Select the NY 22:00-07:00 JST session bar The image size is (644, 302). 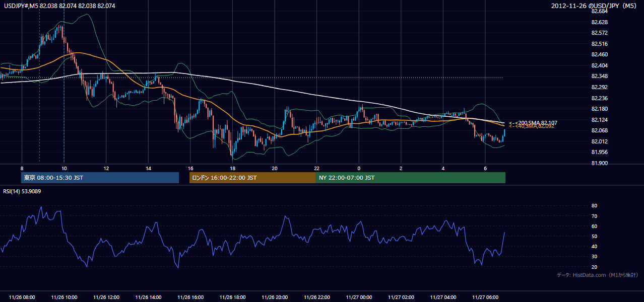411,178
